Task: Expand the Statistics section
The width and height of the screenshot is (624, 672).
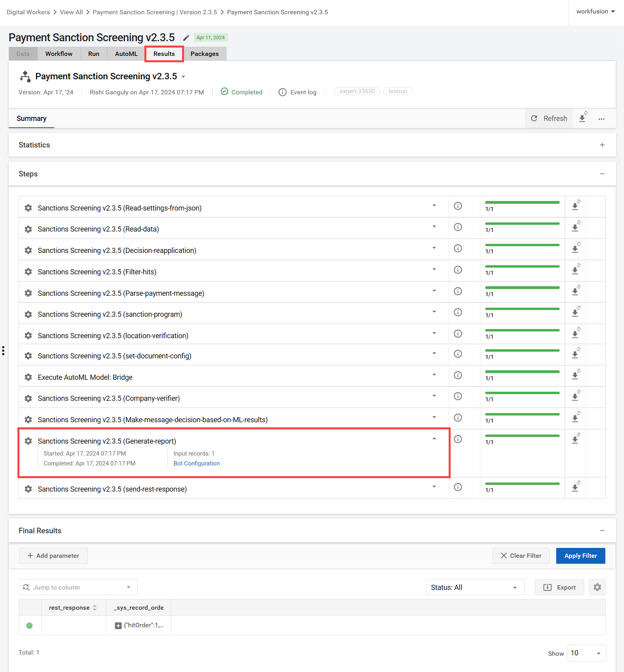Action: pyautogui.click(x=602, y=145)
